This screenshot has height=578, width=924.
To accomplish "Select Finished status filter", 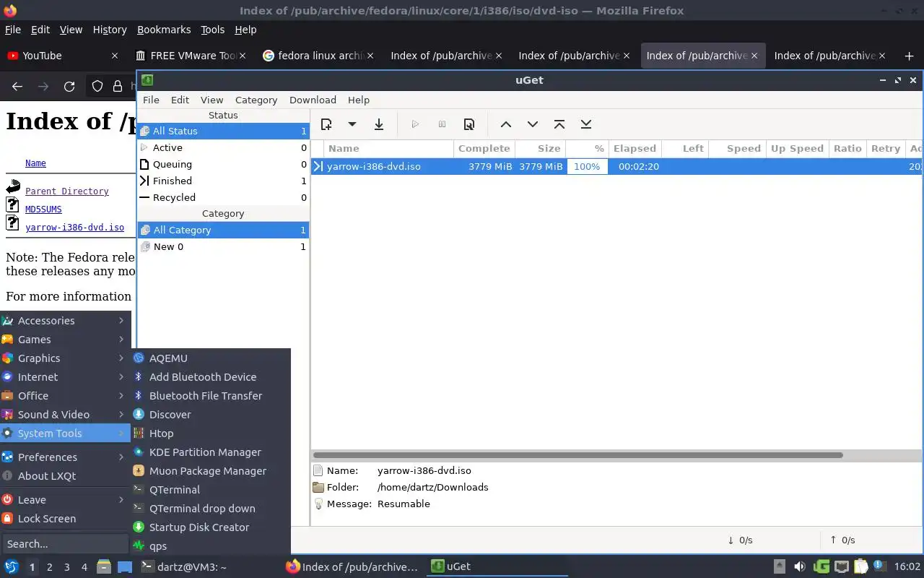I will [x=223, y=181].
